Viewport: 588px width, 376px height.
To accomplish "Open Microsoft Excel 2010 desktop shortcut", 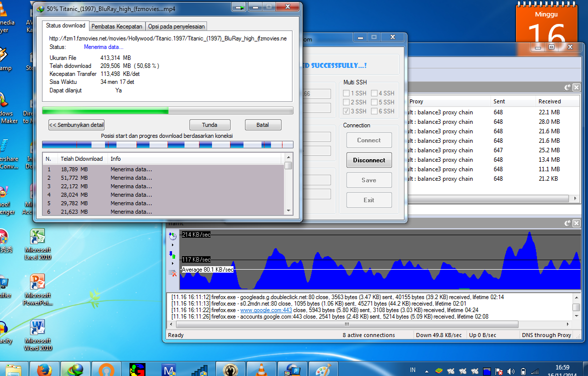I will tap(37, 245).
